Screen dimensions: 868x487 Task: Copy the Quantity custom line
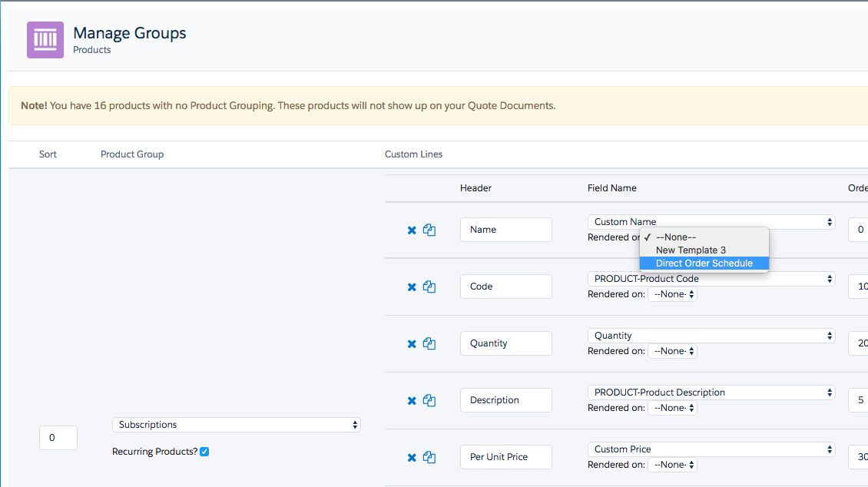[x=429, y=343]
